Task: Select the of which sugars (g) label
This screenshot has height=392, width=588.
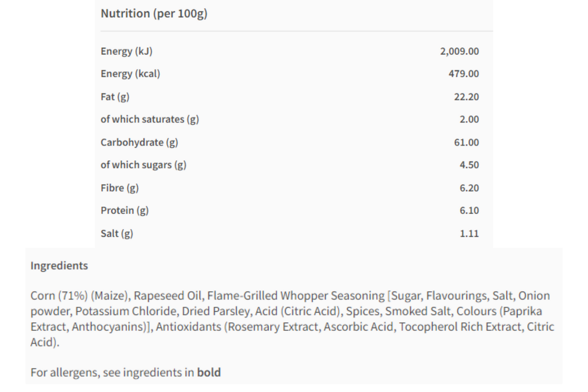Action: click(143, 165)
